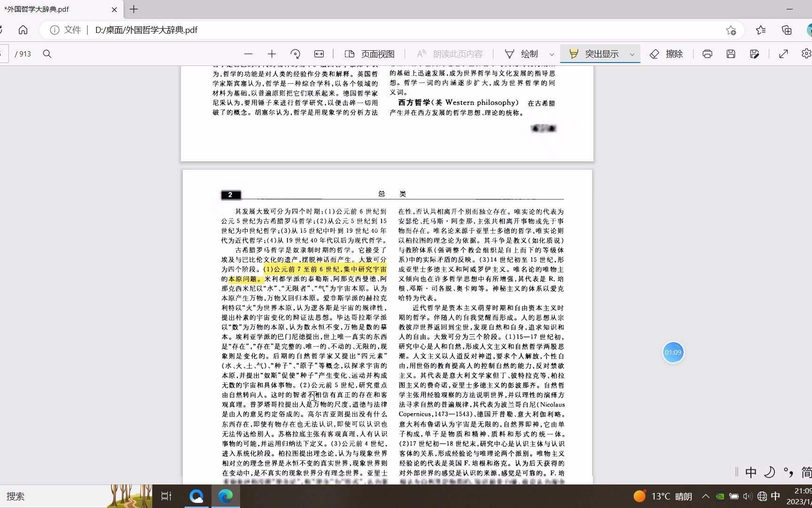Screen dimensions: 812x508
Task: Toggle the 突出显示 highlight tool
Action: 594,54
